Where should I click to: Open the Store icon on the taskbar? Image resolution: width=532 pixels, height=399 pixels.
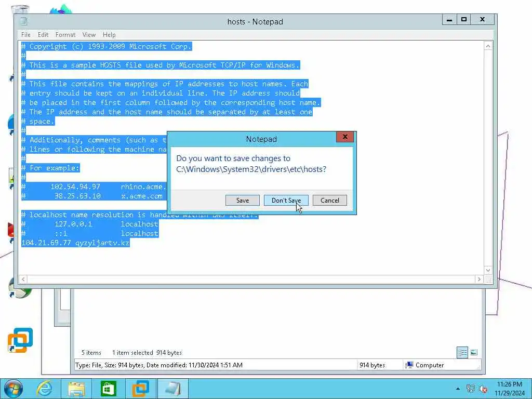point(108,389)
